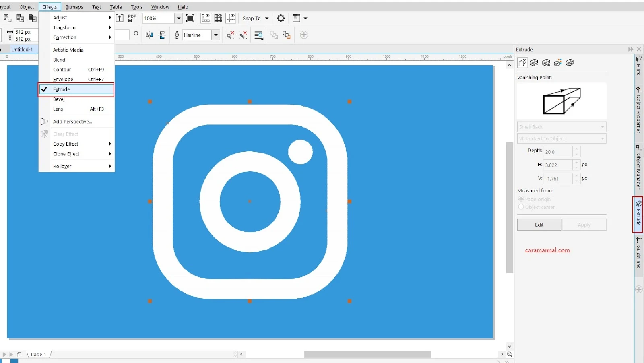
Task: Click the Mirror horizontally icon
Action: (149, 35)
